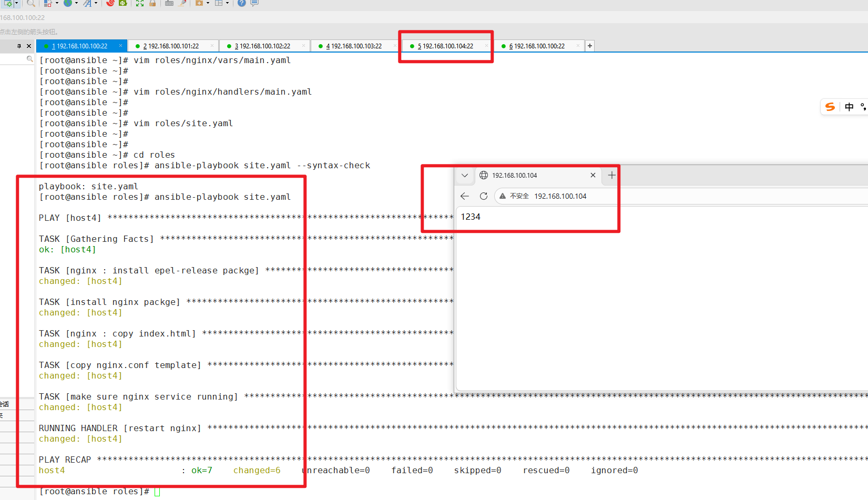868x500 pixels.
Task: Open the virtual keyboard icon in toolbar
Action: 169,3
